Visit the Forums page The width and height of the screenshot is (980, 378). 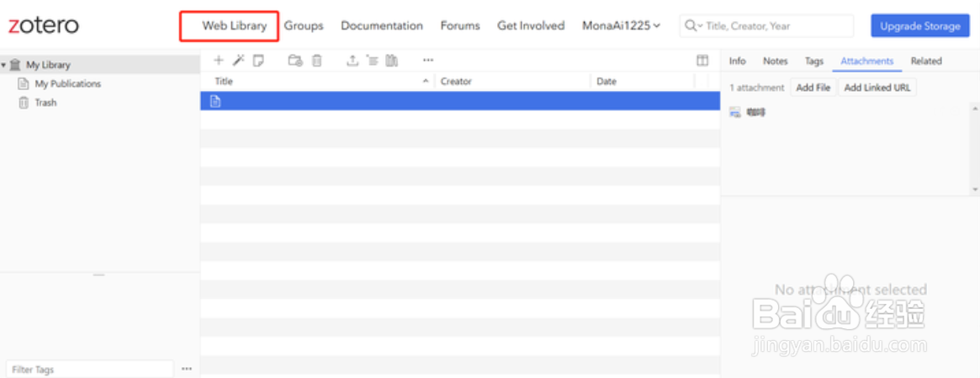click(x=460, y=25)
